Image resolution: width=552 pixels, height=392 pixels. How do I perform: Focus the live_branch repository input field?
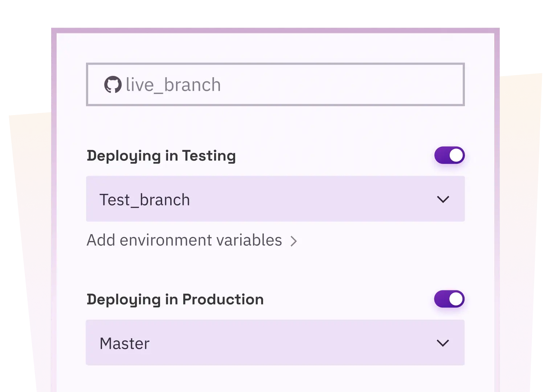coord(275,85)
